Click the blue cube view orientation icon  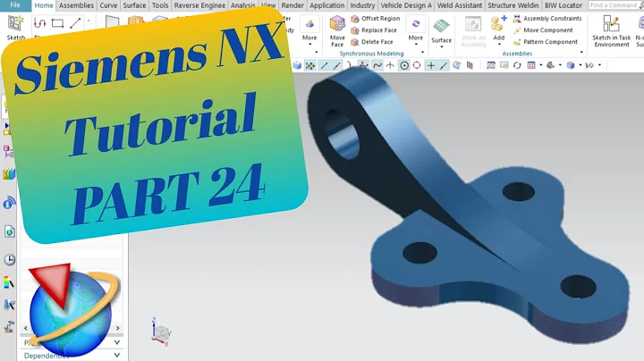[x=571, y=65]
